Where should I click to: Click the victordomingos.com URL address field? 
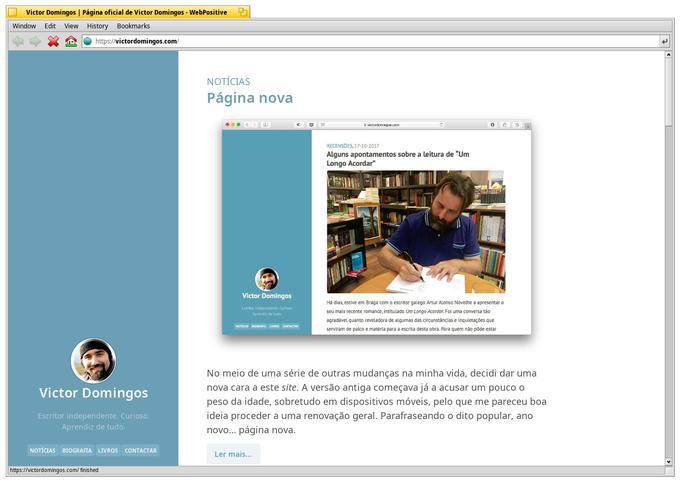(370, 41)
